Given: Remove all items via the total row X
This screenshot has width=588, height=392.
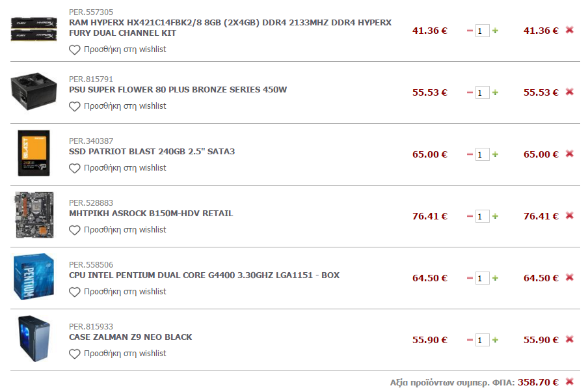Looking at the screenshot, I should (569, 382).
